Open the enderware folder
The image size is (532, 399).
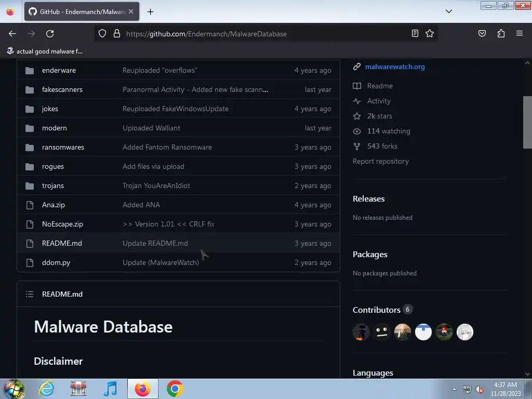tap(59, 70)
